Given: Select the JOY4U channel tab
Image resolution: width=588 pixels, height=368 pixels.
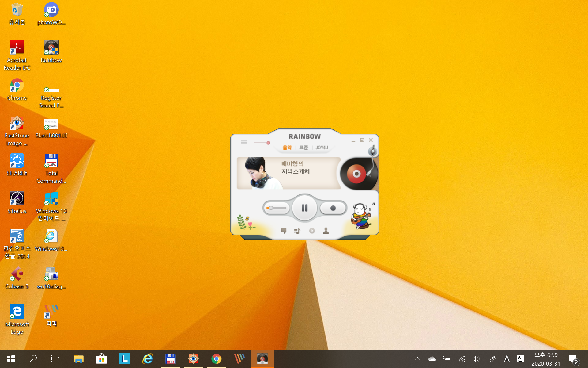Looking at the screenshot, I should pos(322,148).
